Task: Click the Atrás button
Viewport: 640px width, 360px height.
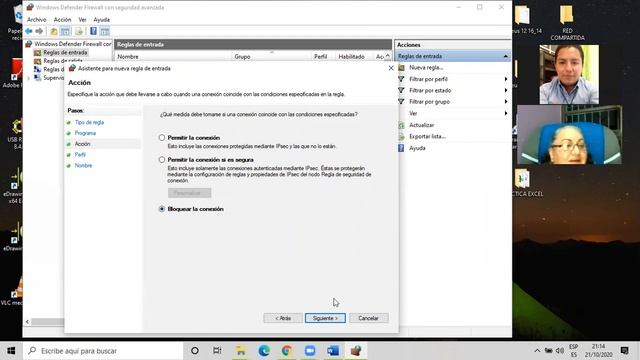Action: tap(283, 318)
